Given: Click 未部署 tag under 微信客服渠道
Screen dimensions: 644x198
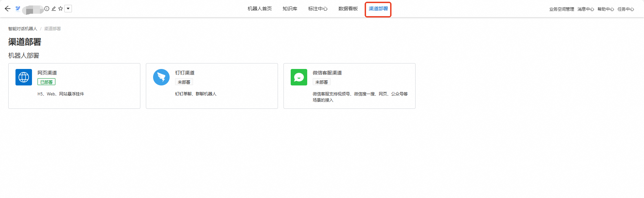Looking at the screenshot, I should (x=322, y=82).
